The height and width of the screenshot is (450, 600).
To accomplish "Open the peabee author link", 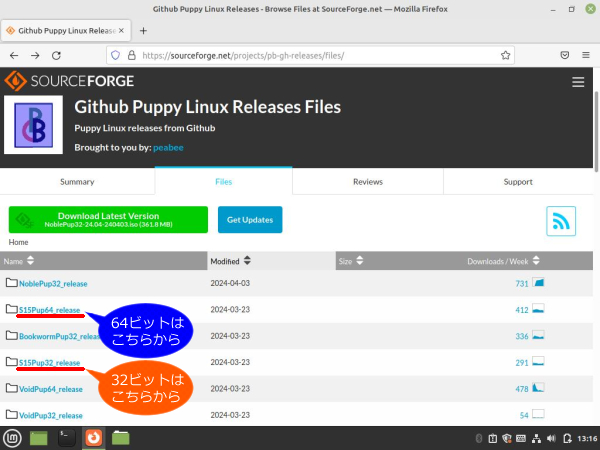I will (168, 148).
